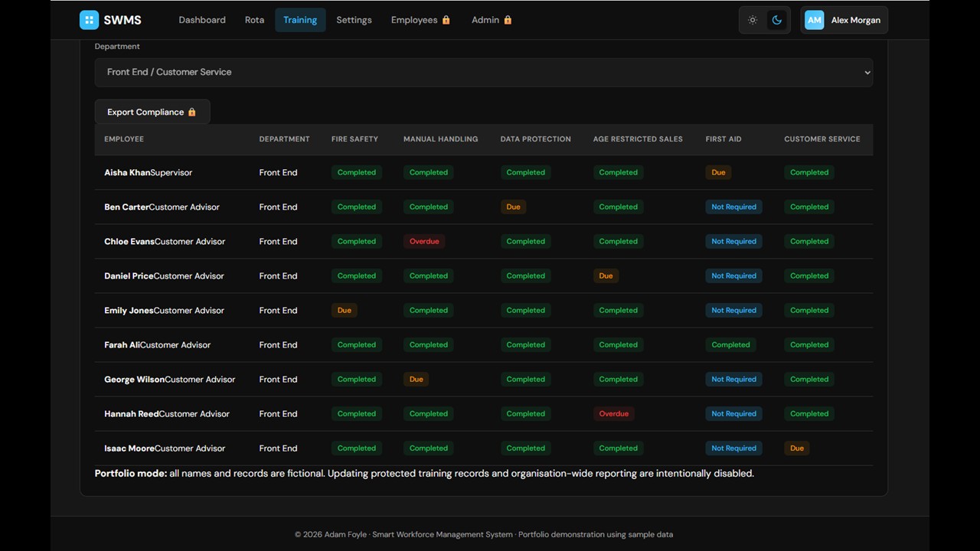Click Emily Jones' Fire Safety Due badge
Viewport: 980px width, 551px height.
[x=345, y=310]
